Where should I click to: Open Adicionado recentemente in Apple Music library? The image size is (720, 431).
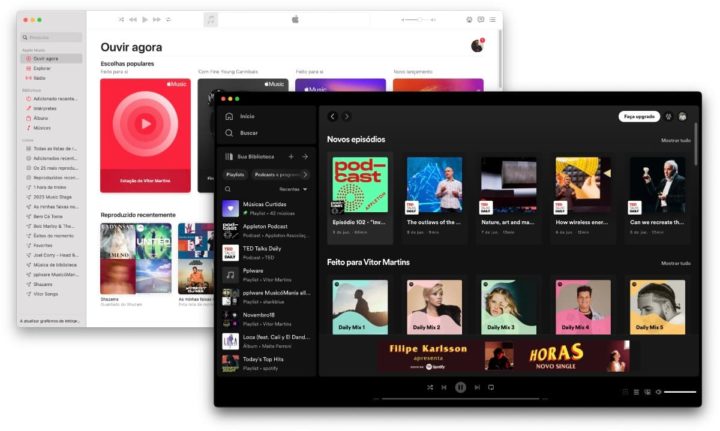[x=51, y=99]
